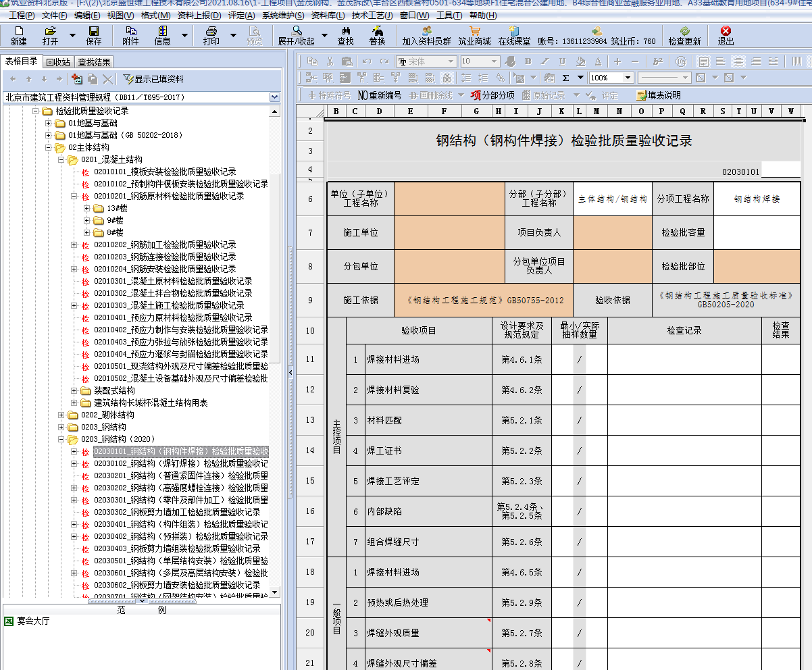Click the Sigma sum icon

click(x=565, y=78)
